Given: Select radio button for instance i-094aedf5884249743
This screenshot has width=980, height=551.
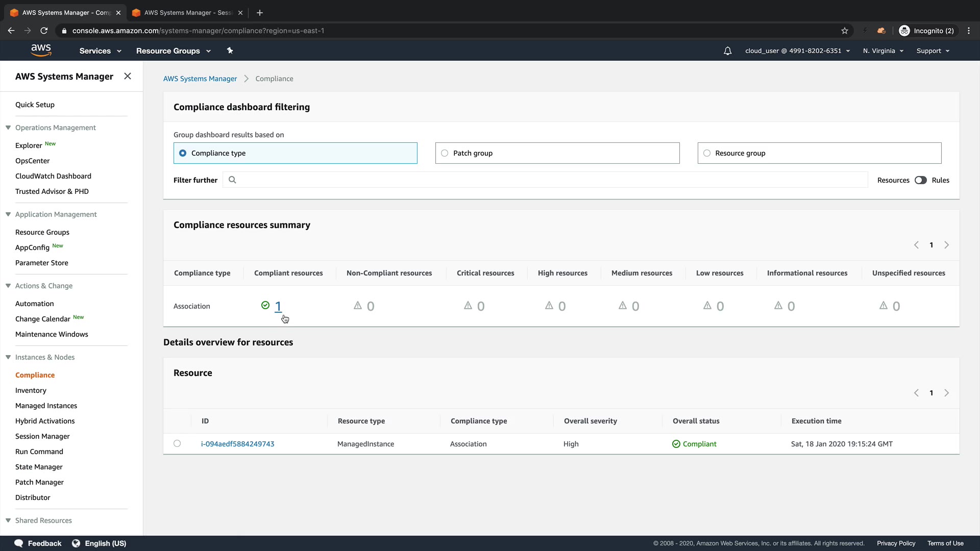Looking at the screenshot, I should [x=177, y=443].
